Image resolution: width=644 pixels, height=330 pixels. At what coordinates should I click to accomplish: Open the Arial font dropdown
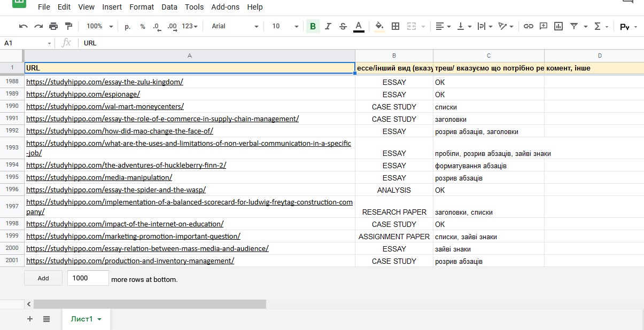tap(235, 26)
